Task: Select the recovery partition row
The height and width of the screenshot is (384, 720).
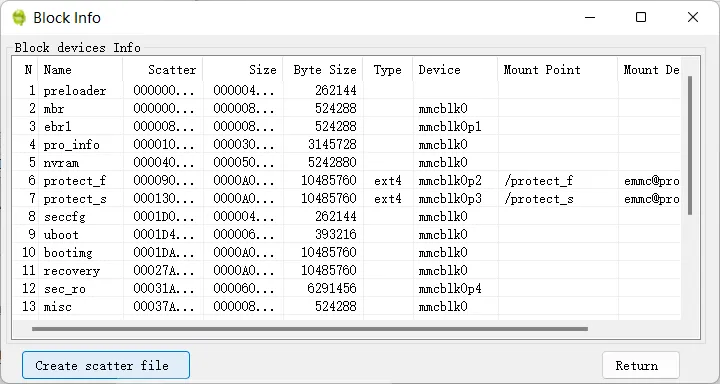Action: [x=347, y=271]
